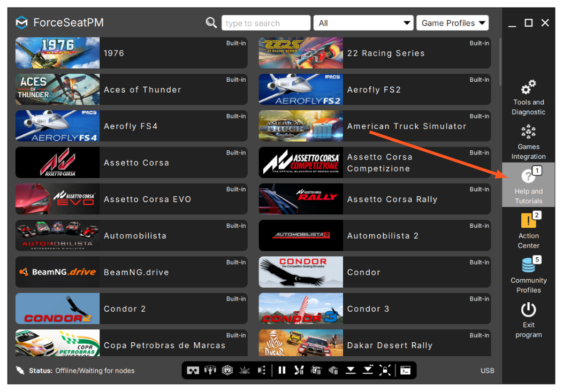Click the Automobilista game artwork
Image resolution: width=563 pixels, height=392 pixels.
(57, 236)
